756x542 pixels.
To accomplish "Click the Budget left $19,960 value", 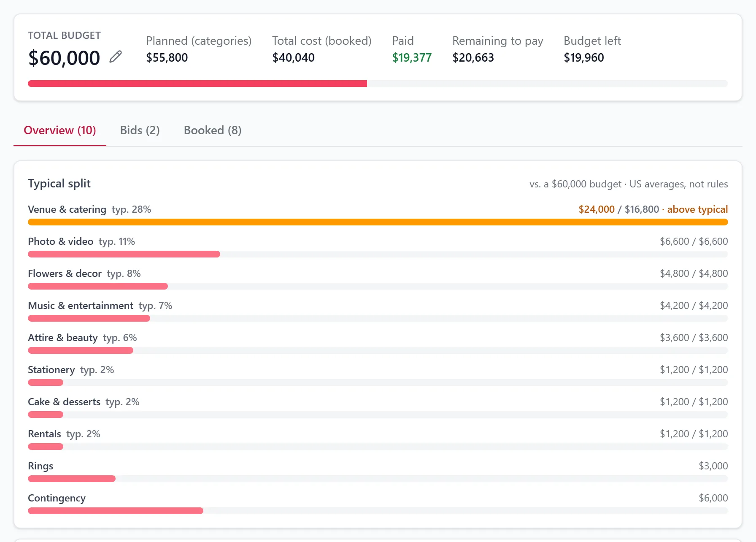I will point(584,57).
